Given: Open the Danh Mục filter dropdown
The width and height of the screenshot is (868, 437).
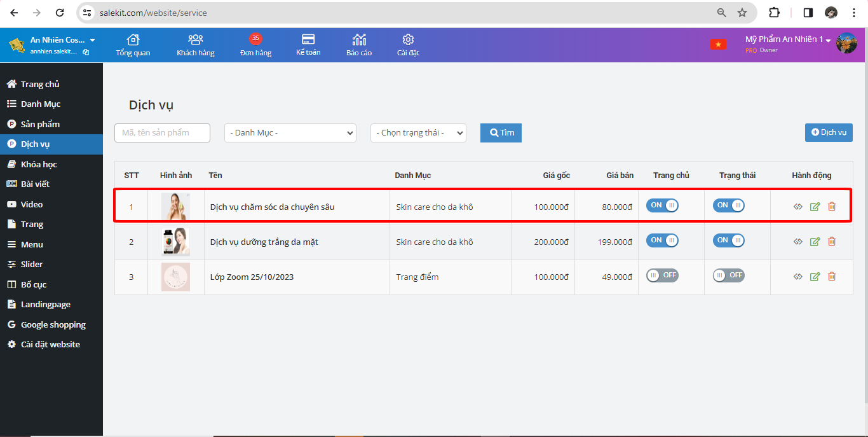Looking at the screenshot, I should coord(290,133).
